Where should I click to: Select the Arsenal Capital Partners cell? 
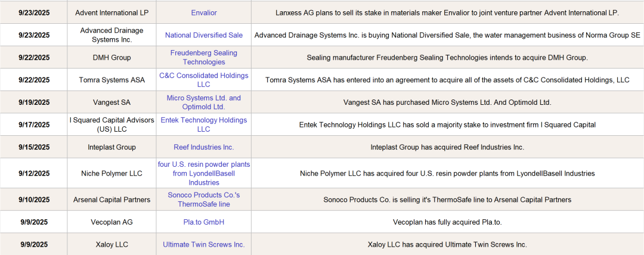tap(112, 200)
